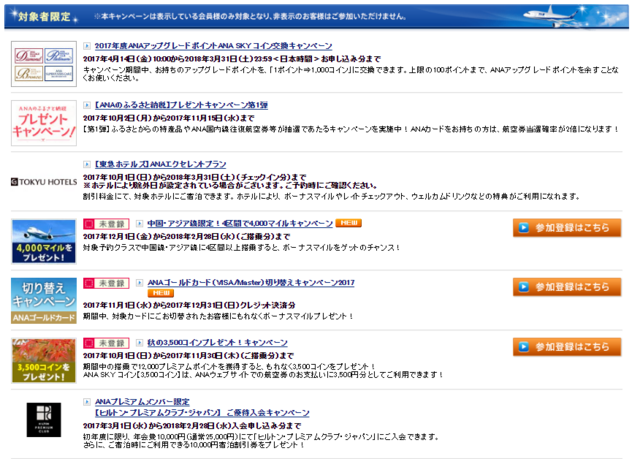Viewport: 640px width, 459px height.
Task: Open the プレゼントキャンペーン thumbnail image
Action: point(44,123)
